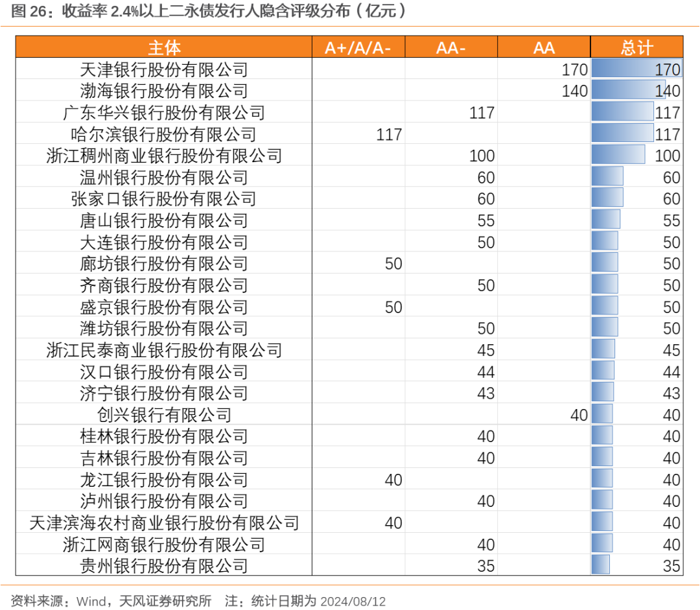Select 哈尔滨银行股份有限公司 cell
The height and width of the screenshot is (610, 700).
click(x=164, y=134)
